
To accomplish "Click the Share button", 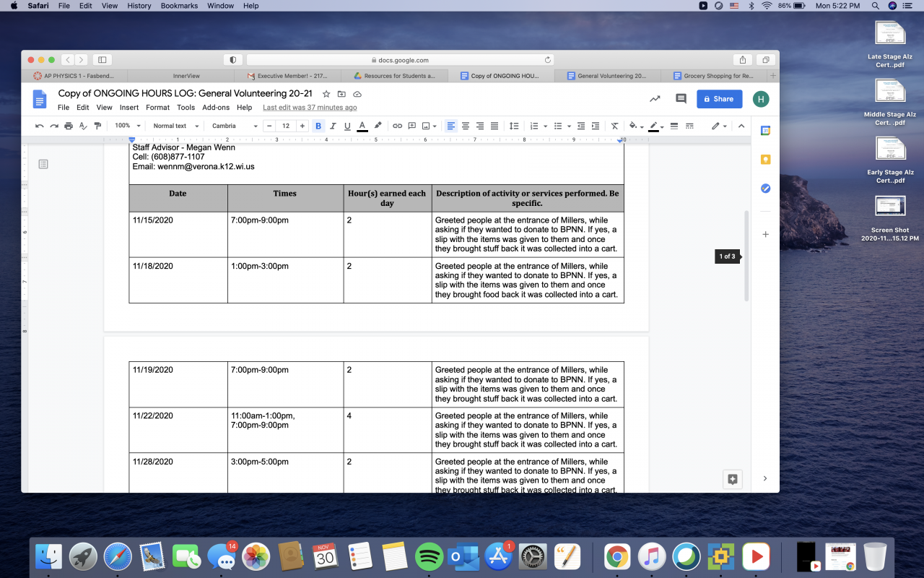I will point(719,99).
